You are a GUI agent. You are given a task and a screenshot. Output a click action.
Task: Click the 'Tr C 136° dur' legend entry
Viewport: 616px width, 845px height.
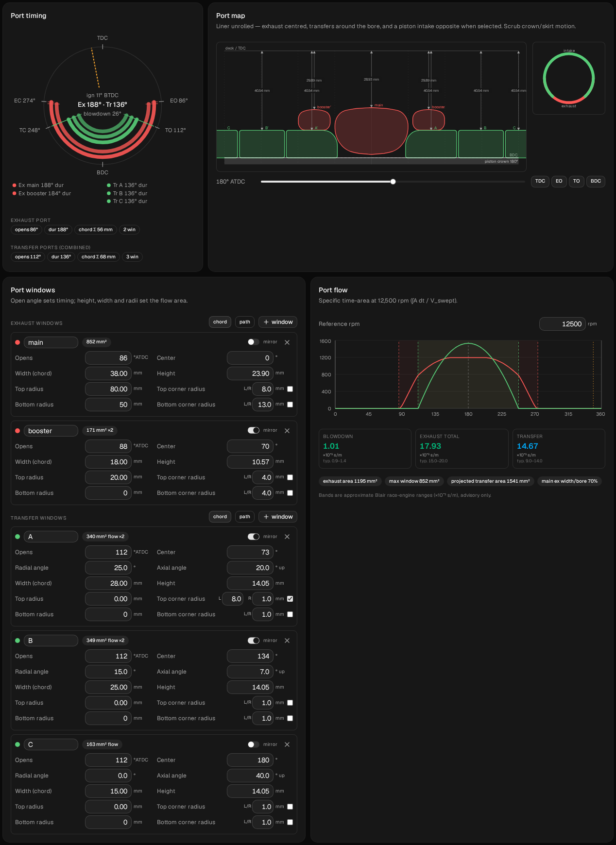[x=127, y=201]
